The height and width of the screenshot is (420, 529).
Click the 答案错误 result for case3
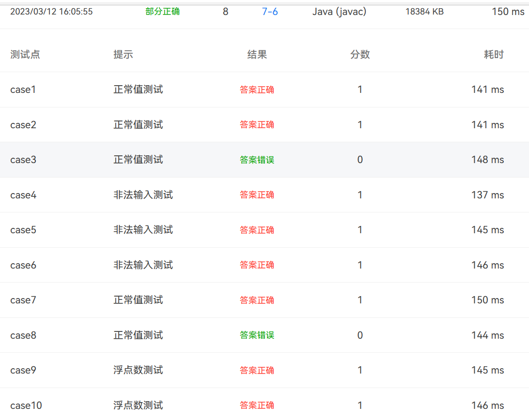(x=257, y=160)
